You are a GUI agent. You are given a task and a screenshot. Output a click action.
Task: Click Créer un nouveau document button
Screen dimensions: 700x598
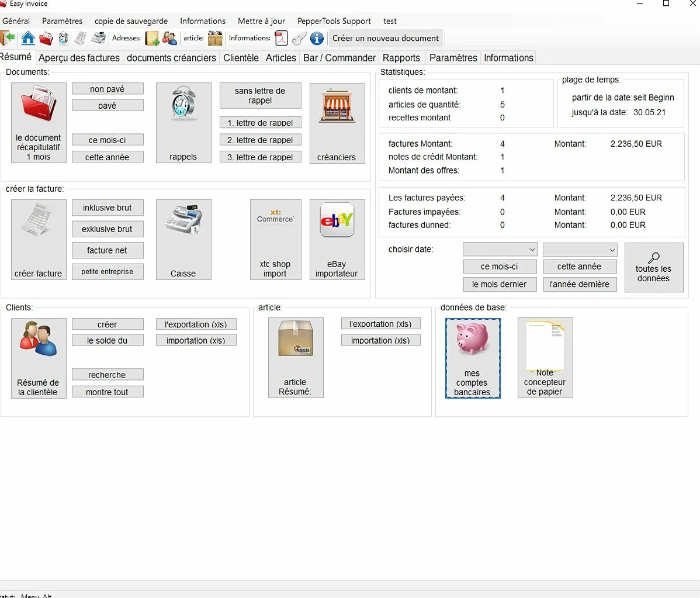click(386, 39)
